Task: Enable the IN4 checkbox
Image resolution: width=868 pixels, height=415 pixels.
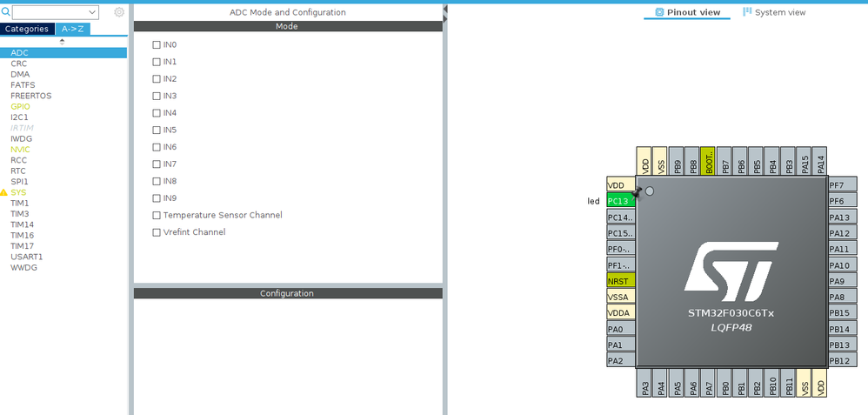Action: click(157, 113)
